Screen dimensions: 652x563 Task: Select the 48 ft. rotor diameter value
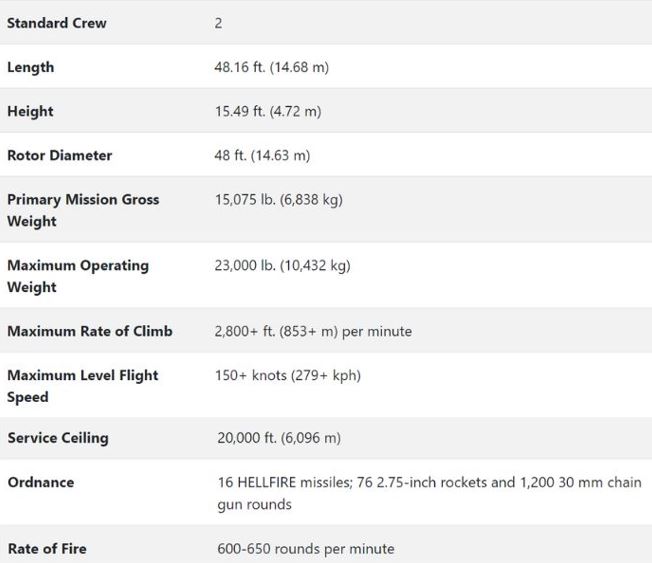262,155
